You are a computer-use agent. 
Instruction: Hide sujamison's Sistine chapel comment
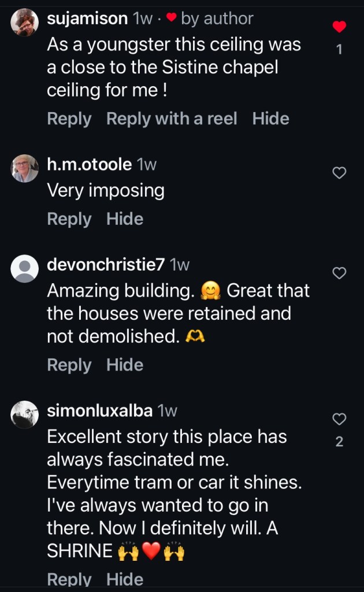tap(270, 119)
